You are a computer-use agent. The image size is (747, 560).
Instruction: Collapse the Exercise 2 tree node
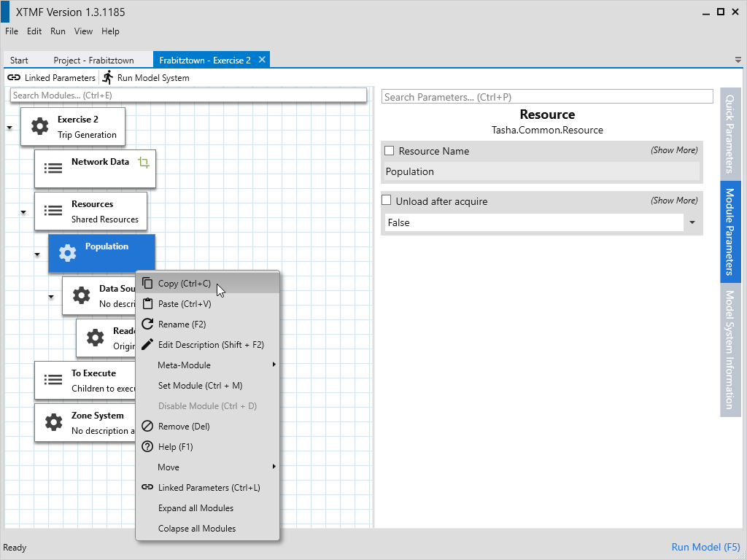9,128
